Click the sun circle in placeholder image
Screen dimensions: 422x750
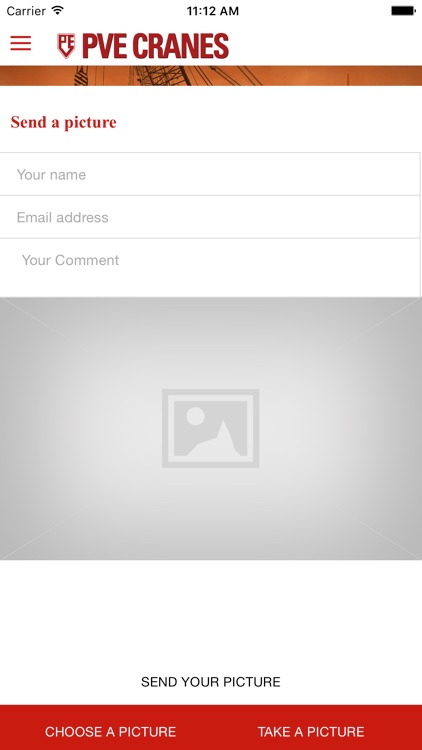click(x=195, y=416)
